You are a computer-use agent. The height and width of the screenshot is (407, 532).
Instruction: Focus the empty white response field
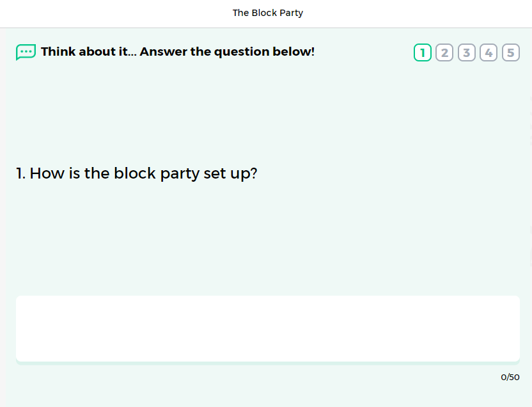[267, 328]
